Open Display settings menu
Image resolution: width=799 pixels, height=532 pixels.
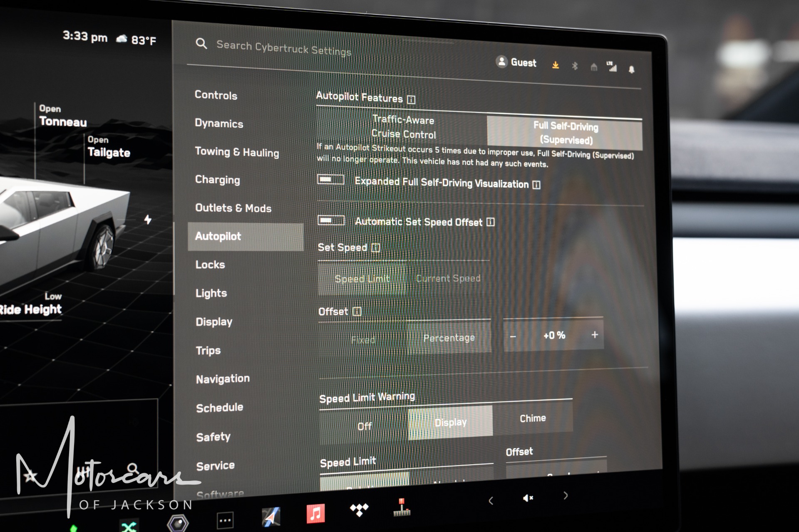point(214,322)
